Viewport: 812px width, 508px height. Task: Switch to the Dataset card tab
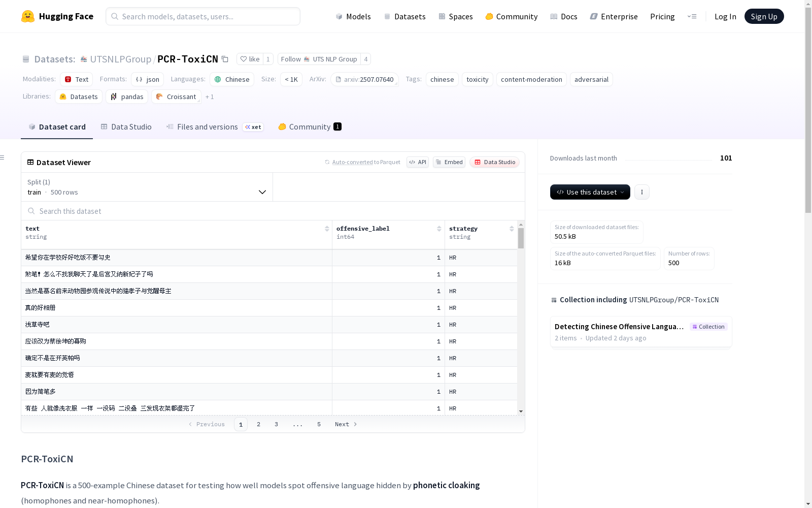[57, 127]
